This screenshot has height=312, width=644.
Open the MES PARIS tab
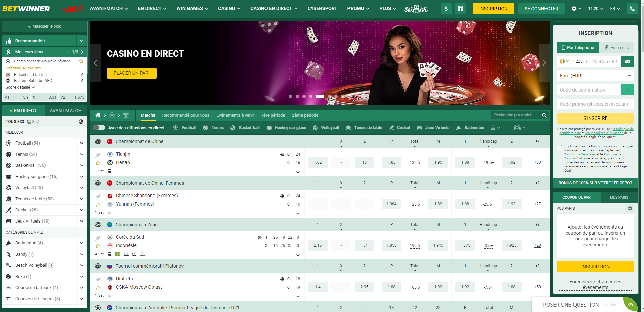[x=619, y=197]
